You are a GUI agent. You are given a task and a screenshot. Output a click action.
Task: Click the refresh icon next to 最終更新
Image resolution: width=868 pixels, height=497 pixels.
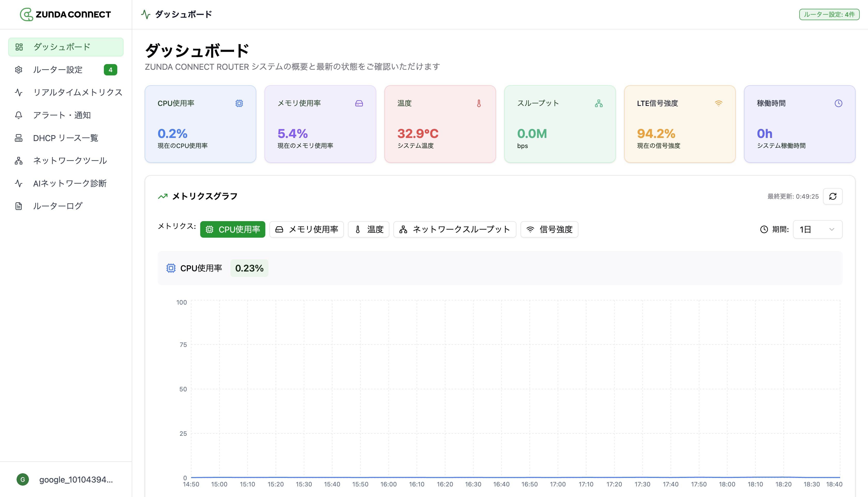[833, 196]
